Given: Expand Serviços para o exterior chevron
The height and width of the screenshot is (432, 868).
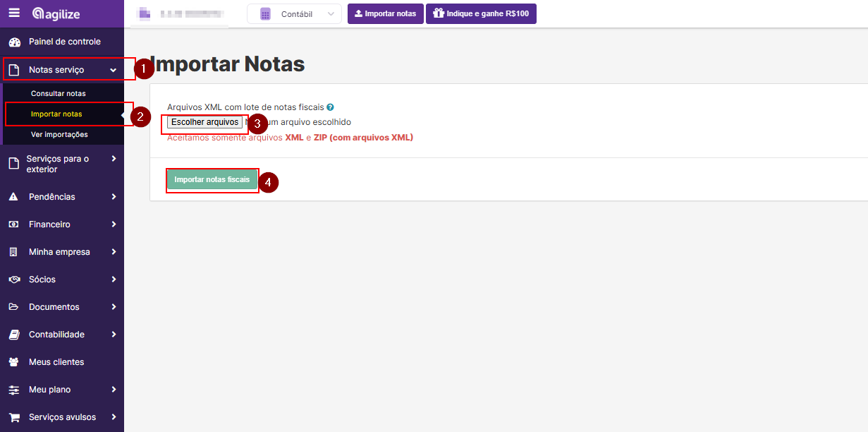Looking at the screenshot, I should (x=114, y=160).
